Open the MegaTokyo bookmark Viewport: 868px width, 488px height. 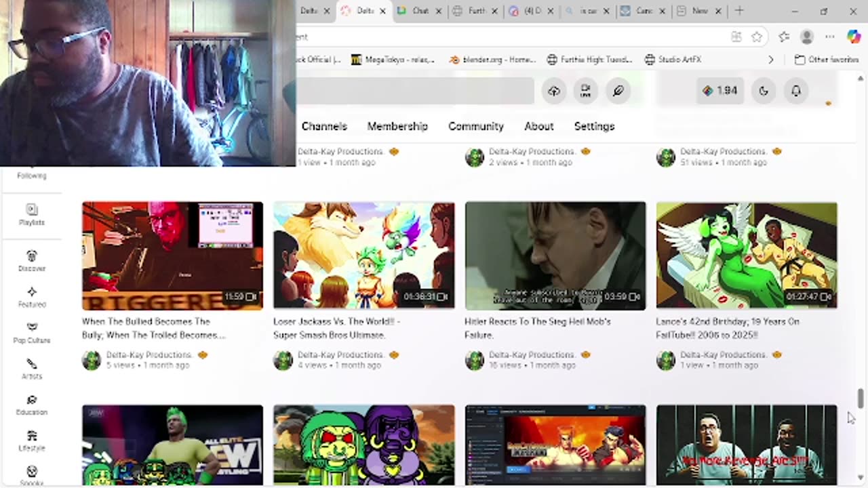[393, 60]
